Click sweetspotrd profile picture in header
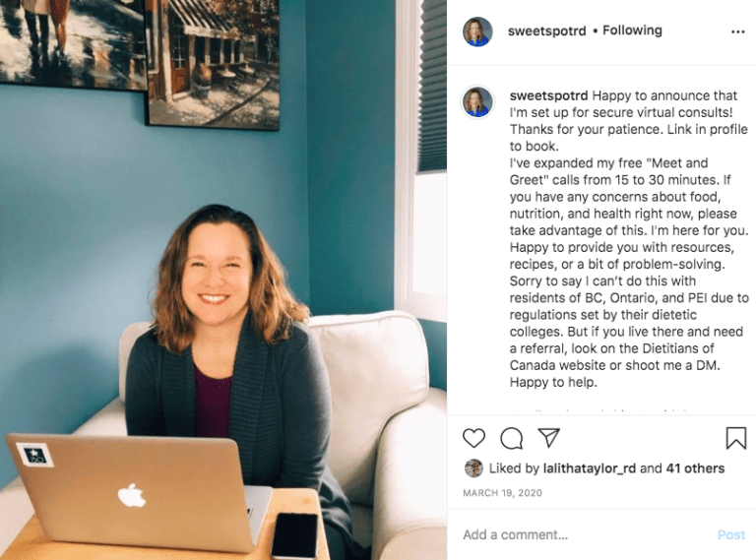The height and width of the screenshot is (560, 756). 477,31
